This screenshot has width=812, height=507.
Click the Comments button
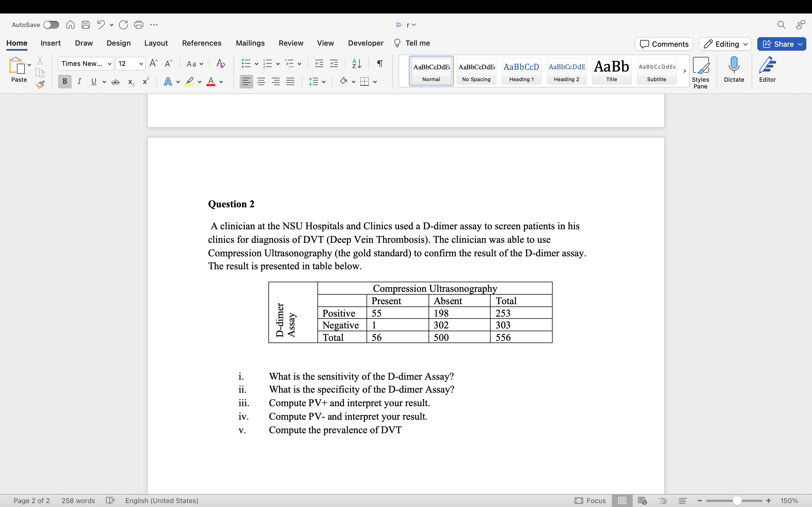pyautogui.click(x=664, y=44)
